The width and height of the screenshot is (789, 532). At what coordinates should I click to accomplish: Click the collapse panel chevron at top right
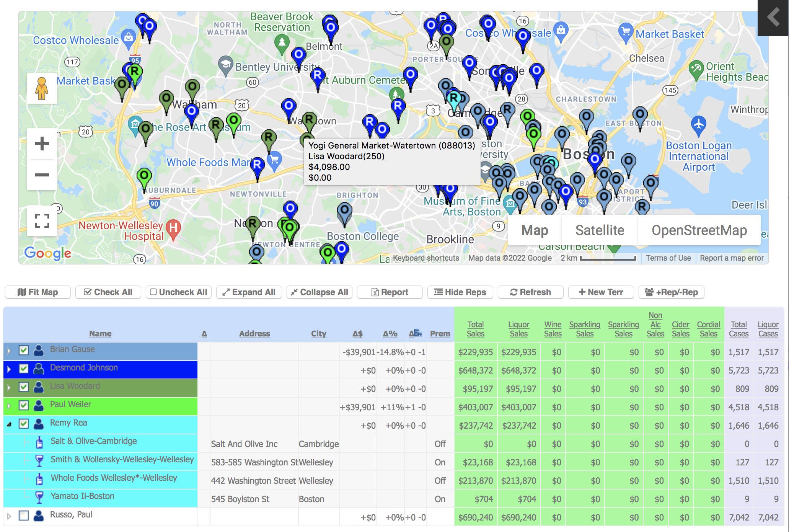pyautogui.click(x=773, y=17)
